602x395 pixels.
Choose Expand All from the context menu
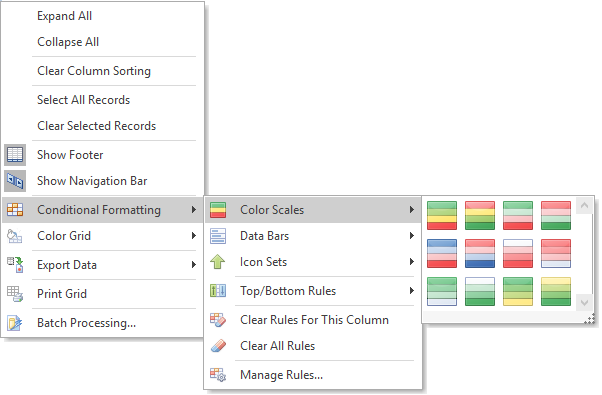pyautogui.click(x=103, y=16)
